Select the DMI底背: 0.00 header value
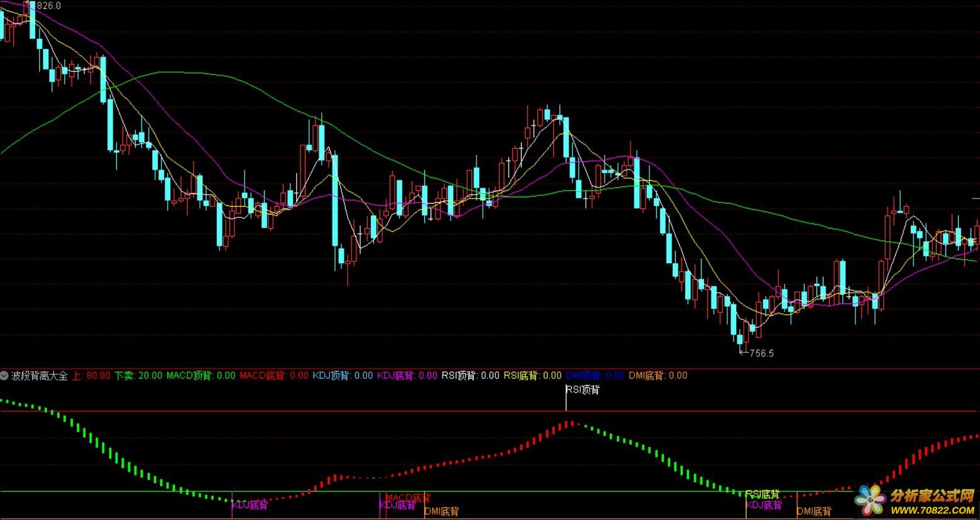This screenshot has height=520, width=980. (x=658, y=376)
